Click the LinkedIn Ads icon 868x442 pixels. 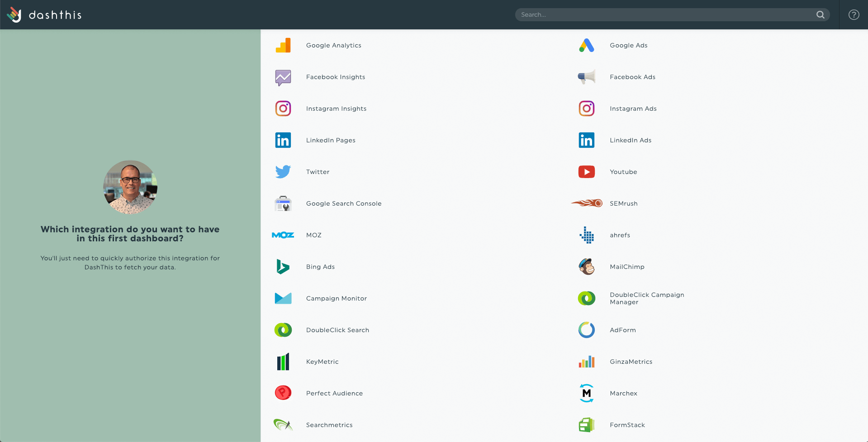click(587, 140)
